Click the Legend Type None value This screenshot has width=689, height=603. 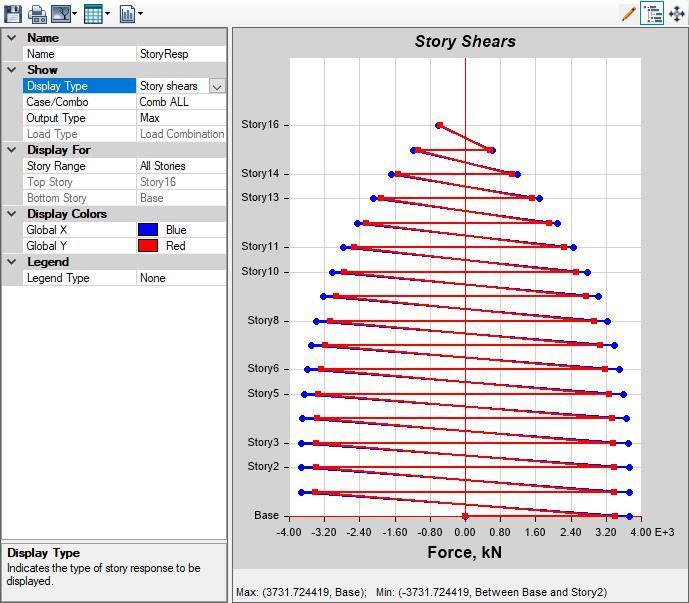[181, 278]
